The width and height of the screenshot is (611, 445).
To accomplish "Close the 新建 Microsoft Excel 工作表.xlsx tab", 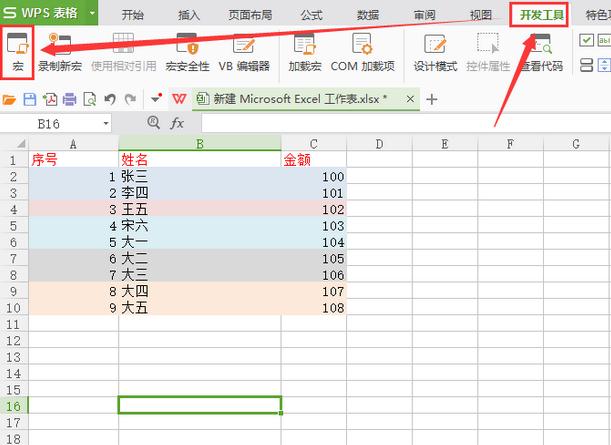I will [410, 99].
